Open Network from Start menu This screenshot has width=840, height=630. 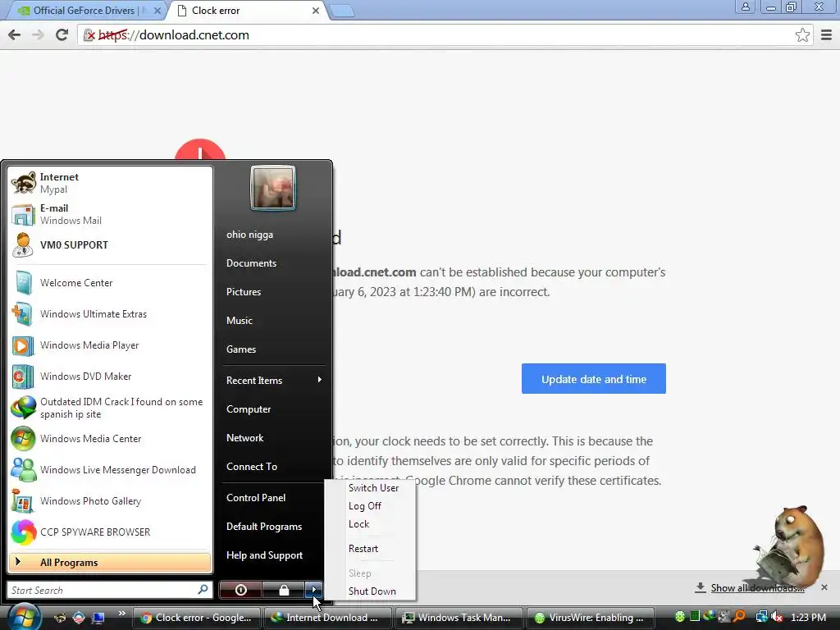(x=244, y=438)
